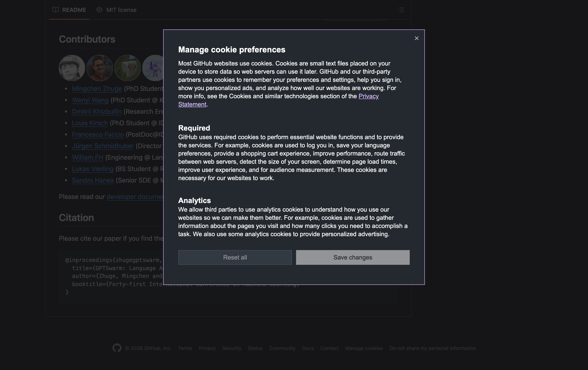Viewport: 588px width, 370px height.
Task: Open the Privacy Statement link
Action: tap(368, 96)
